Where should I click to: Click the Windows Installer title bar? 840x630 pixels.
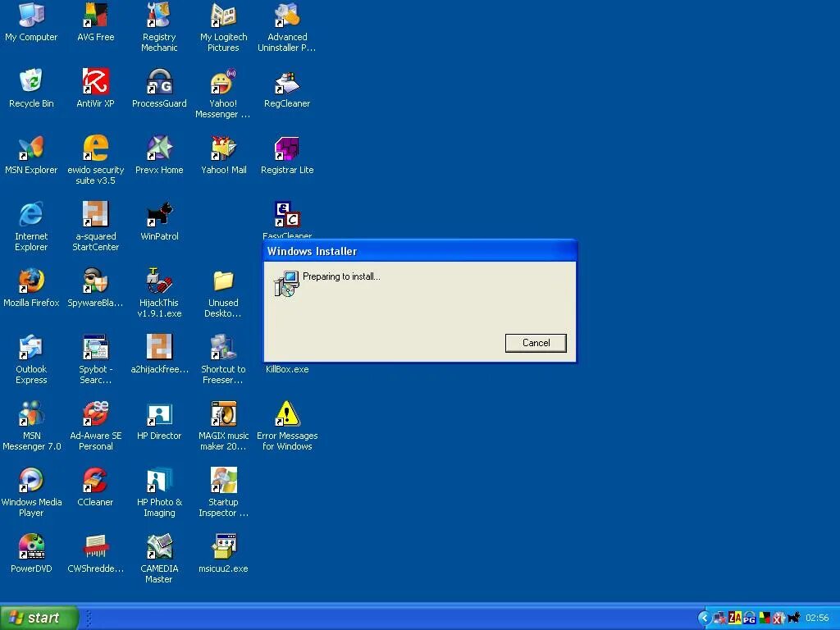click(420, 251)
